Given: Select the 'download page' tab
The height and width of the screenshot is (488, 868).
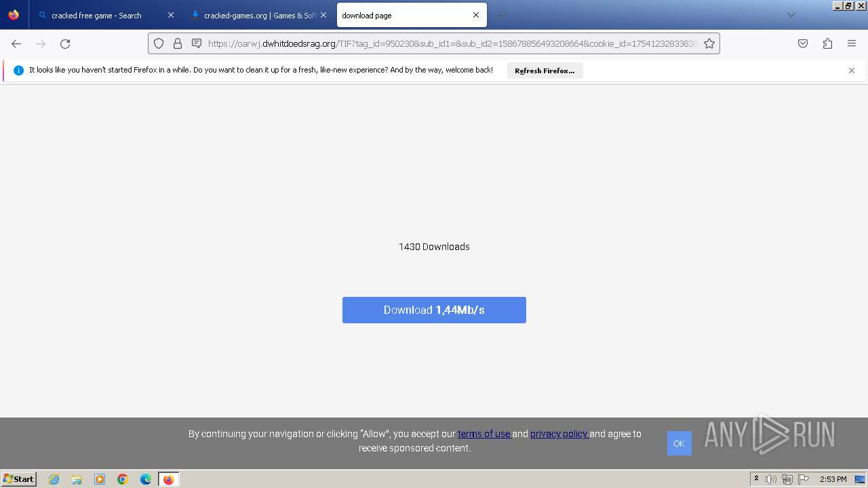Looking at the screenshot, I should tap(411, 15).
